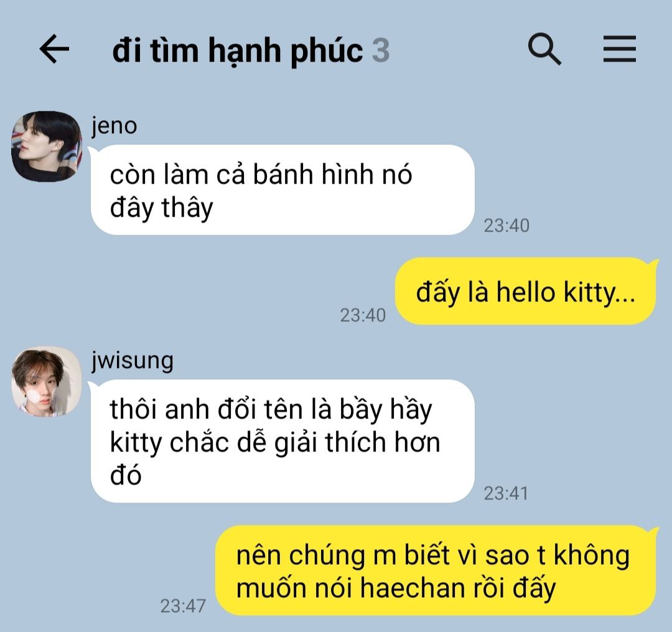This screenshot has width=672, height=632.
Task: Select message "còn làm cả bánh hình nó"
Action: (x=283, y=190)
